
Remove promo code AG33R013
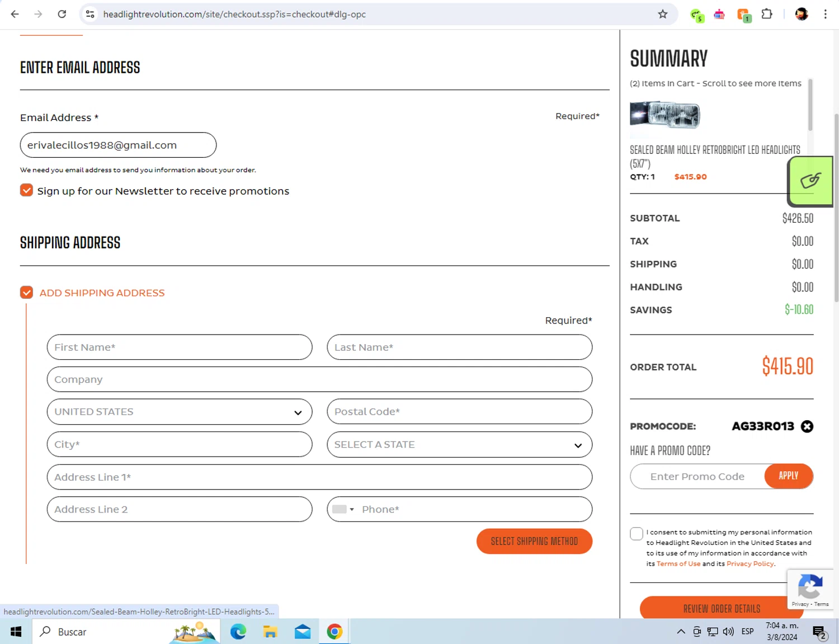point(807,426)
